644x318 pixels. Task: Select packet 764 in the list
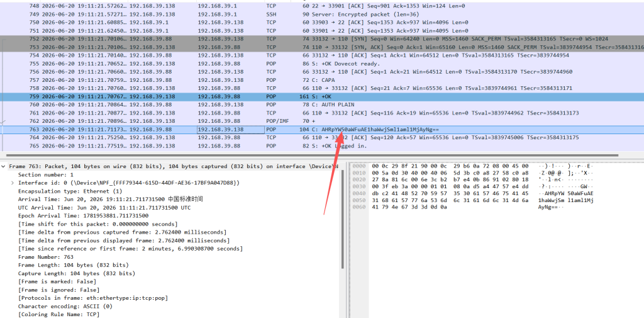[x=322, y=138]
